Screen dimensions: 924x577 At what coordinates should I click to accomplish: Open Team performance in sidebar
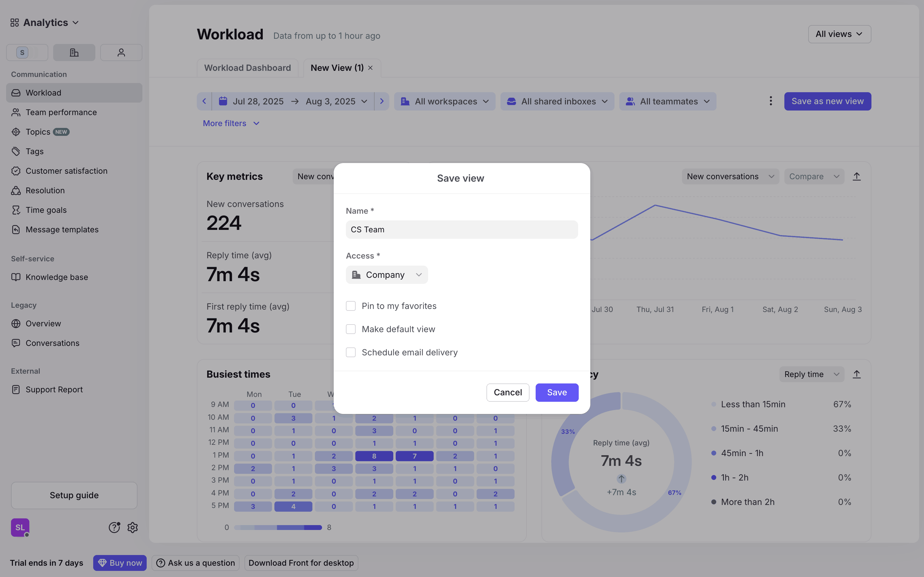point(61,112)
